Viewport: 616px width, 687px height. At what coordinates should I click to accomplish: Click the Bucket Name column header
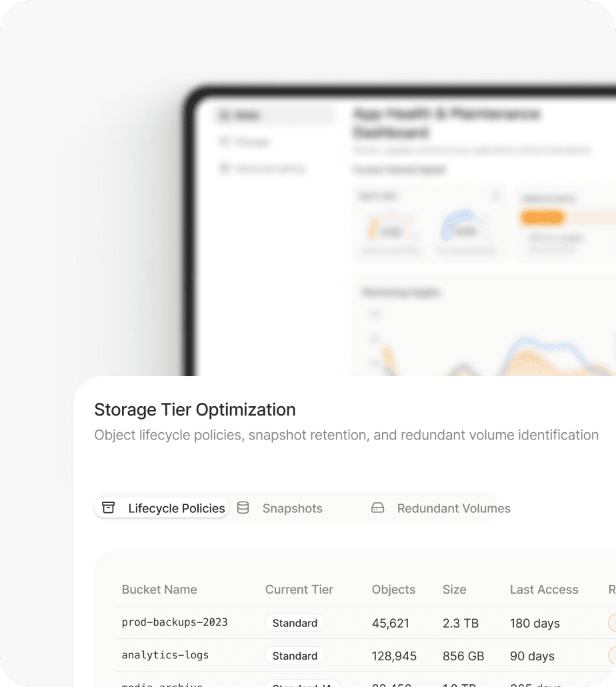(x=159, y=590)
